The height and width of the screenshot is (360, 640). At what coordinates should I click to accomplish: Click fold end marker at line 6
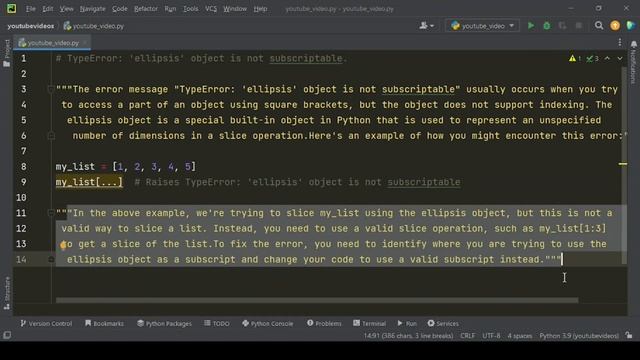click(x=51, y=136)
